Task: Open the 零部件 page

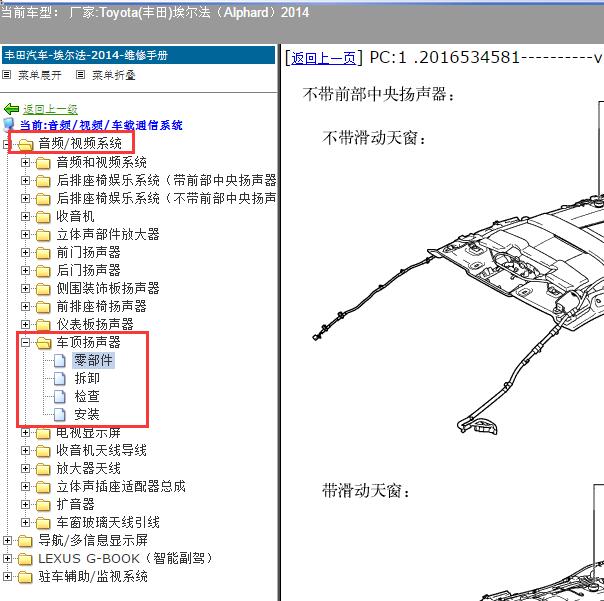Action: [93, 361]
